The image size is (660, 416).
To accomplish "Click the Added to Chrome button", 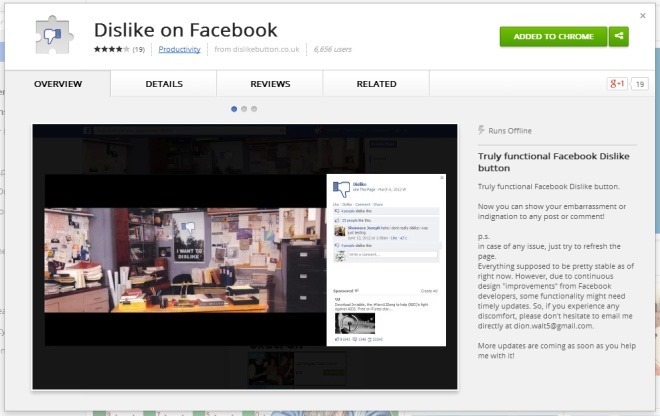I will 553,37.
